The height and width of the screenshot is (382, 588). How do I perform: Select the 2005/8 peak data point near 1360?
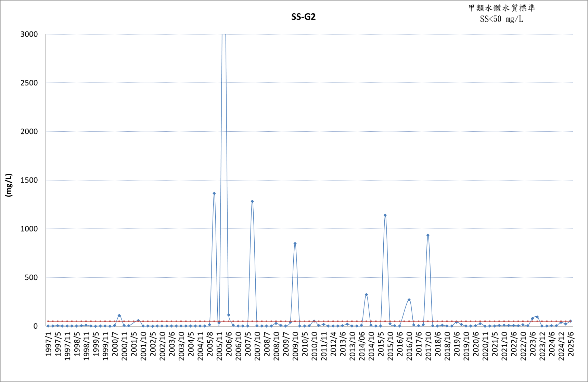coord(214,194)
